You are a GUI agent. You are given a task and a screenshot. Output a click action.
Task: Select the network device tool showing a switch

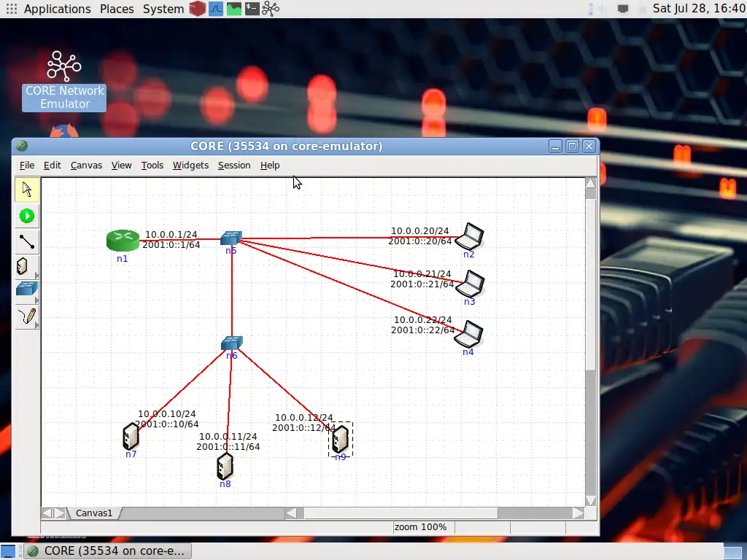click(25, 289)
